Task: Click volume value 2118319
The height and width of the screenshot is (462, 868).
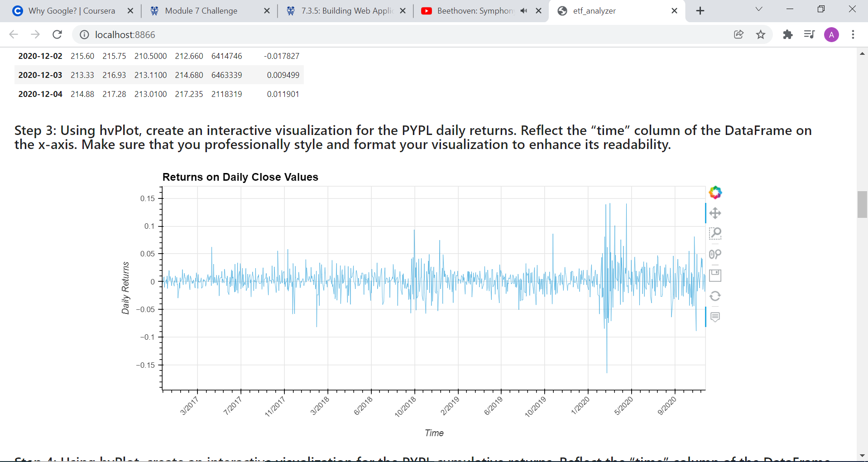Action: pyautogui.click(x=227, y=94)
